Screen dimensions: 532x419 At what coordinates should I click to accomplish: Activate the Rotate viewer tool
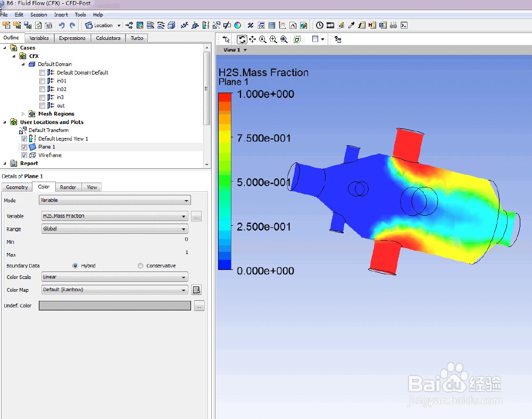coord(242,39)
